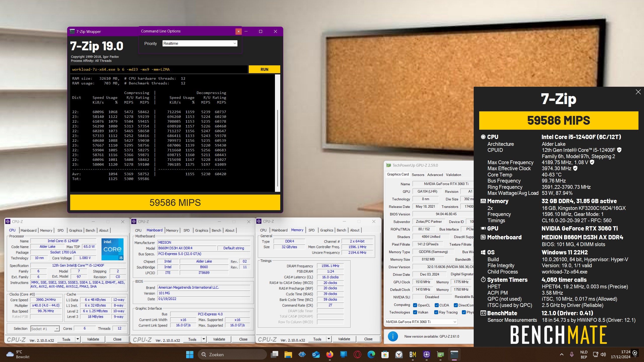Click the Windows Start button

point(190,354)
